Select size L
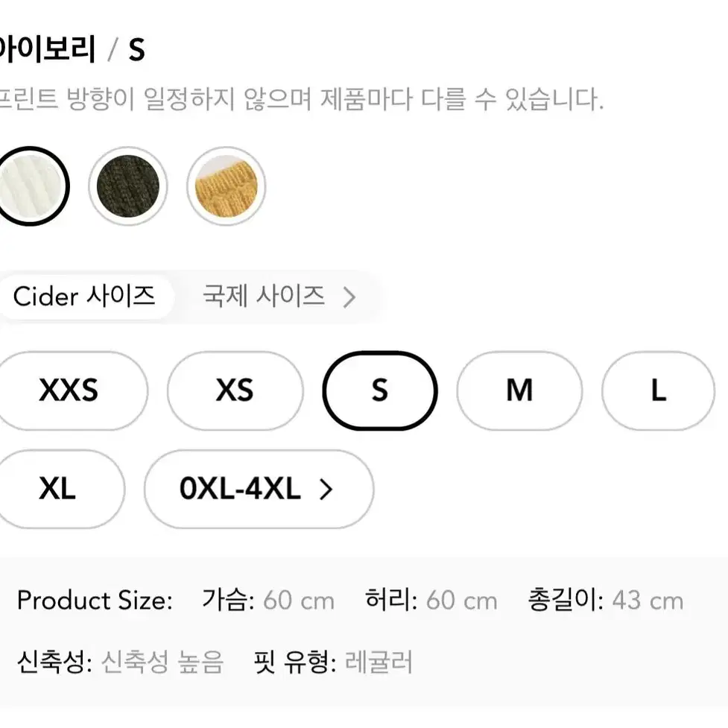728x728 pixels. tap(659, 390)
